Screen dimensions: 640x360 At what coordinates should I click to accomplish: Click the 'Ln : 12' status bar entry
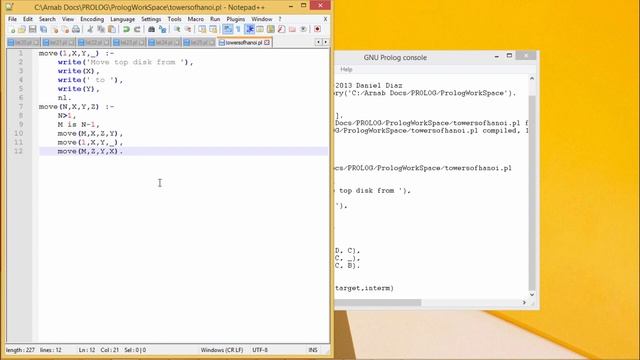[87, 350]
